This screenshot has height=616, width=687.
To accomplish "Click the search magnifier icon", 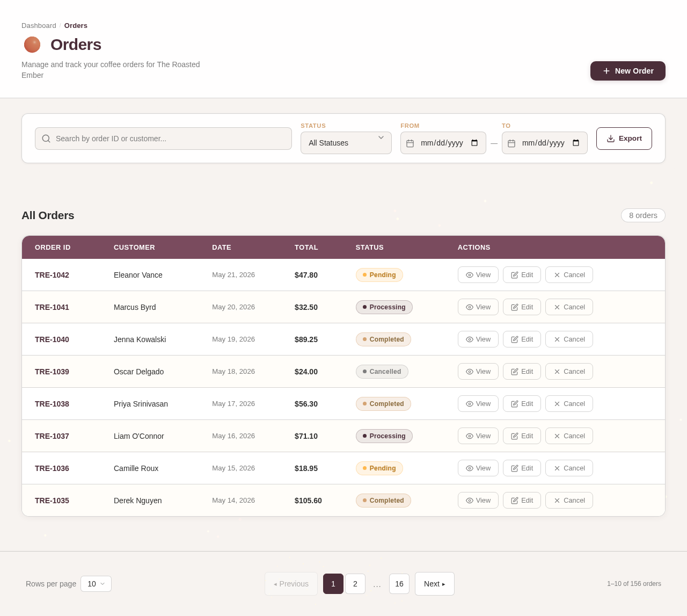I will click(46, 139).
